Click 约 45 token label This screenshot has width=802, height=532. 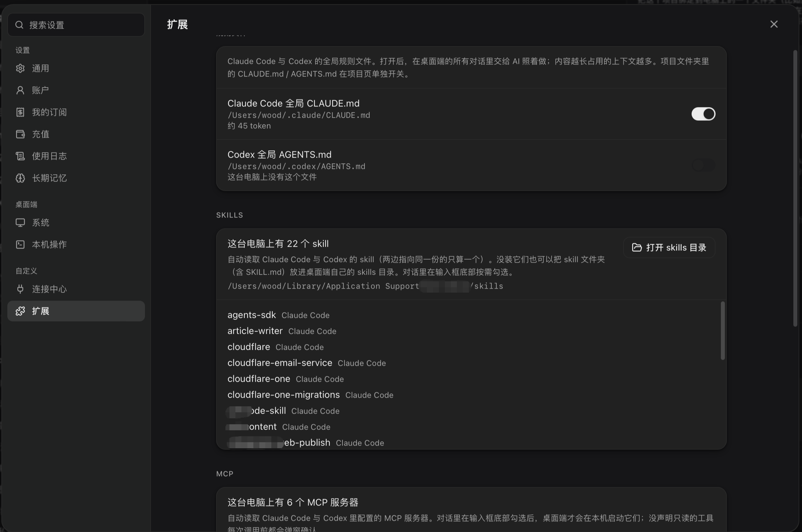point(249,126)
